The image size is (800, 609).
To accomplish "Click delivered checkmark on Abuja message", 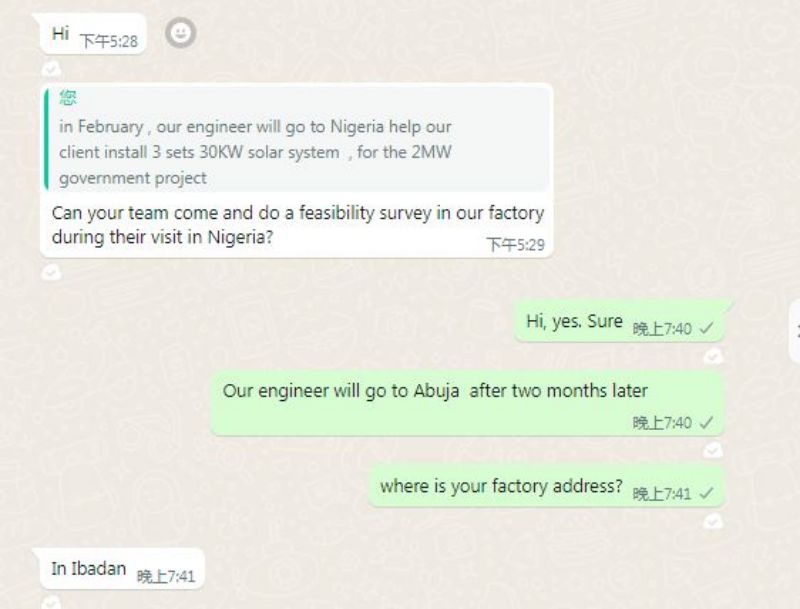I will 707,422.
